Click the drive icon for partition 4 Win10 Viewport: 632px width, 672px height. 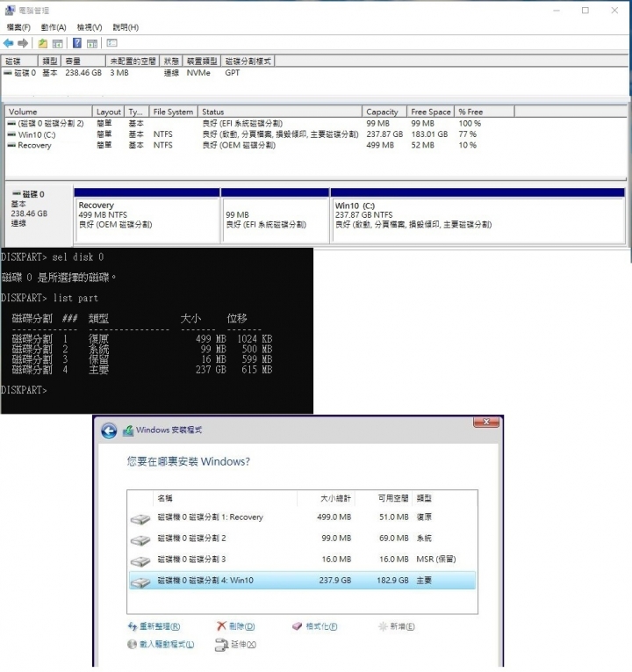point(140,582)
